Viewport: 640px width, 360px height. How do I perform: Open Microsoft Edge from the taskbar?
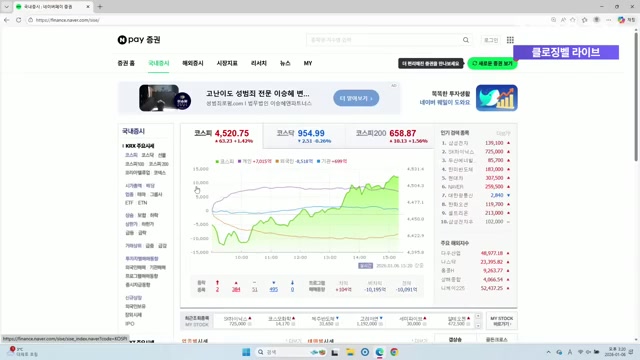pos(380,352)
